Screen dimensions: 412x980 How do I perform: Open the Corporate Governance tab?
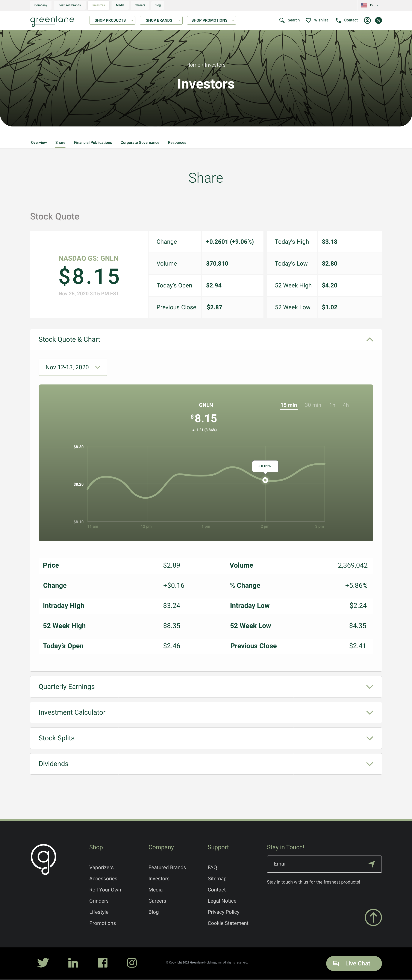click(140, 143)
